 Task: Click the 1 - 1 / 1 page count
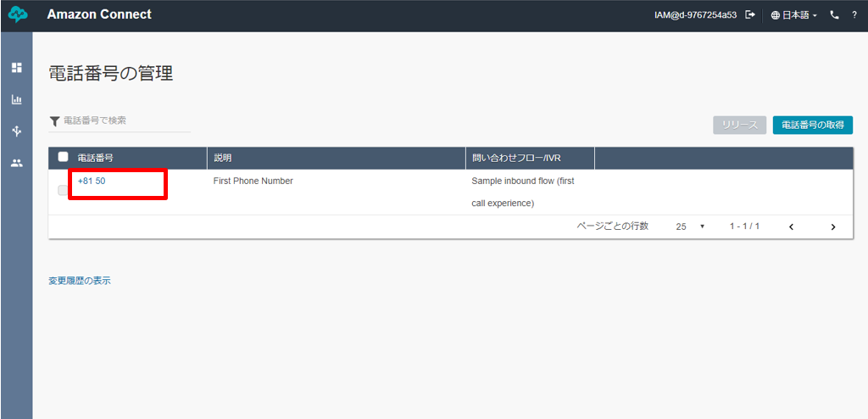click(744, 226)
